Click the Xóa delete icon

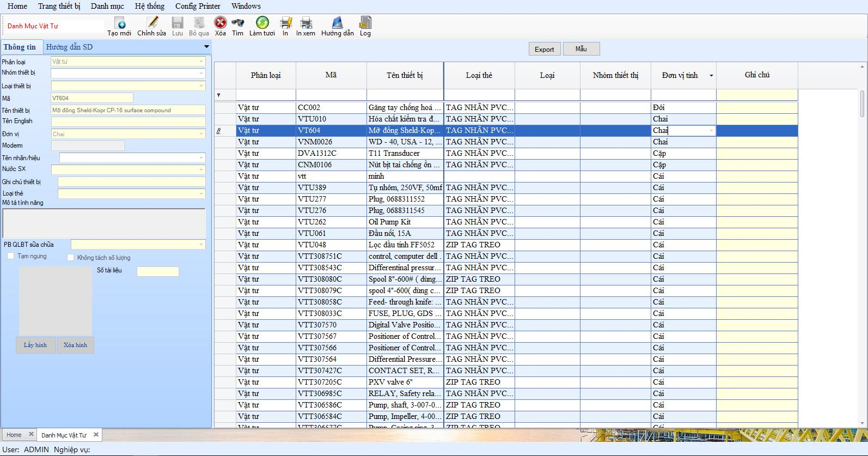pos(220,23)
